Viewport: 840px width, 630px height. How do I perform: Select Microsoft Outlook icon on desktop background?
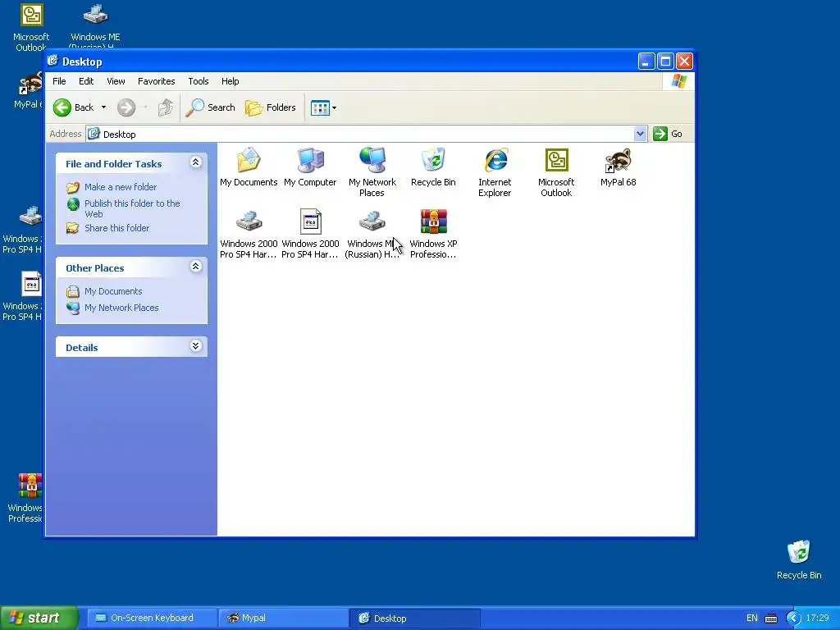click(x=31, y=27)
